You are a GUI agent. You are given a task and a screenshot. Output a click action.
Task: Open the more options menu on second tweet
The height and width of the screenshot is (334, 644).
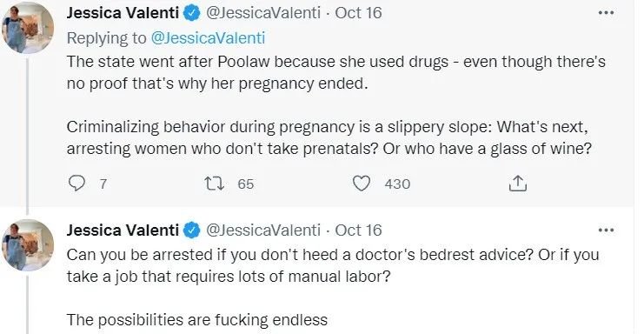(606, 230)
